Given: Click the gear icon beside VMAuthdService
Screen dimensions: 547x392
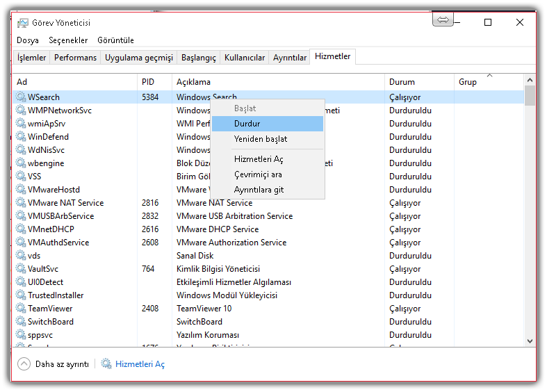Looking at the screenshot, I should click(21, 242).
